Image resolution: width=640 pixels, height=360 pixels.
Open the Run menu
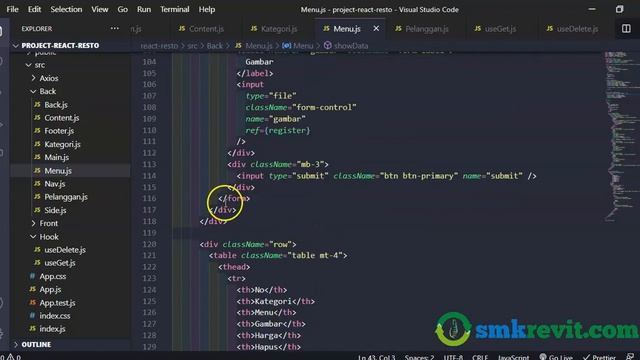(144, 9)
